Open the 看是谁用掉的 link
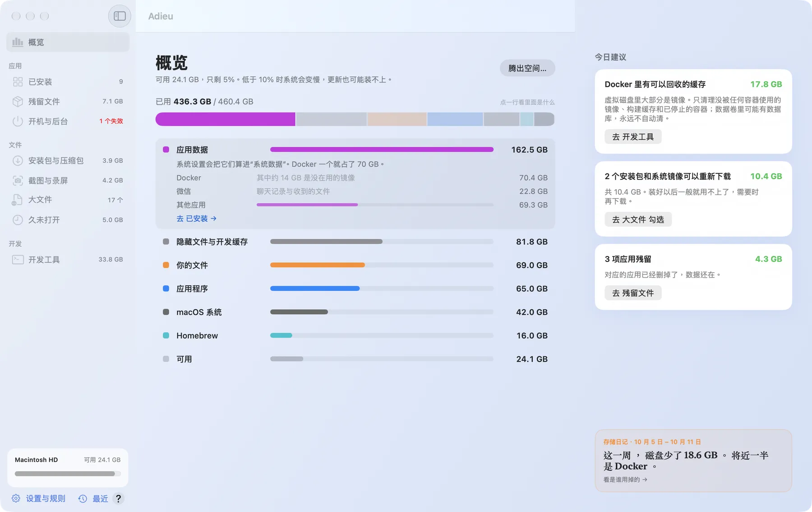Screen dimensions: 812x512 (625, 479)
